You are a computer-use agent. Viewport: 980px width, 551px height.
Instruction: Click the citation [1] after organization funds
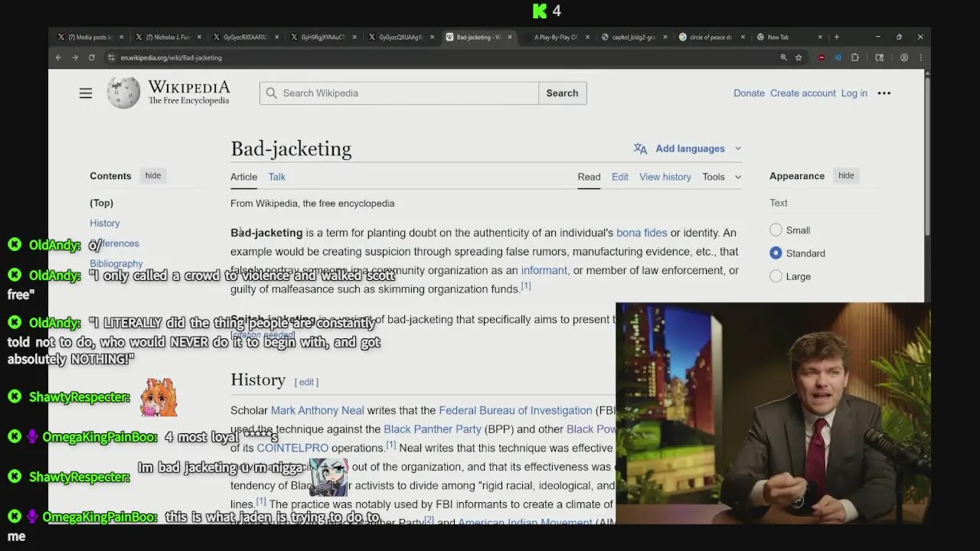[526, 286]
